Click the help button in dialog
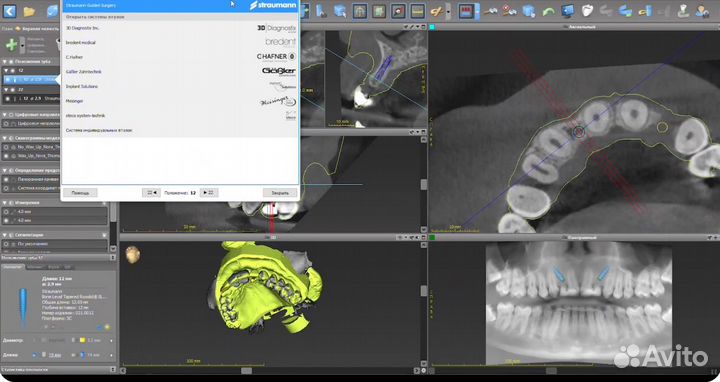Viewport: 720px width, 382px height. 80,193
